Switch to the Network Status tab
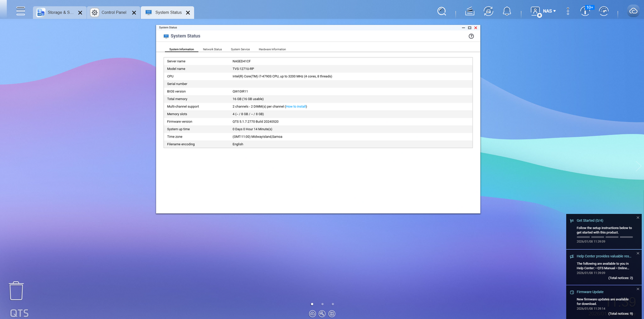 (212, 49)
